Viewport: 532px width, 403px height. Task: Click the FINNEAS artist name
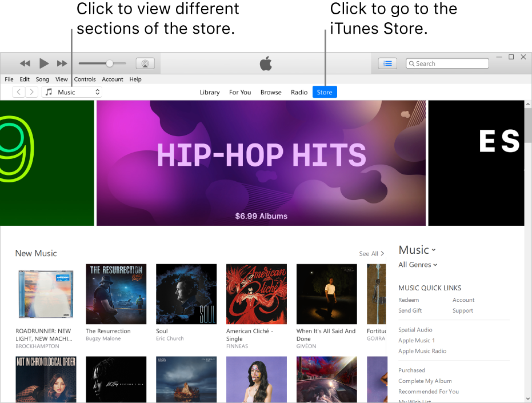pyautogui.click(x=237, y=346)
